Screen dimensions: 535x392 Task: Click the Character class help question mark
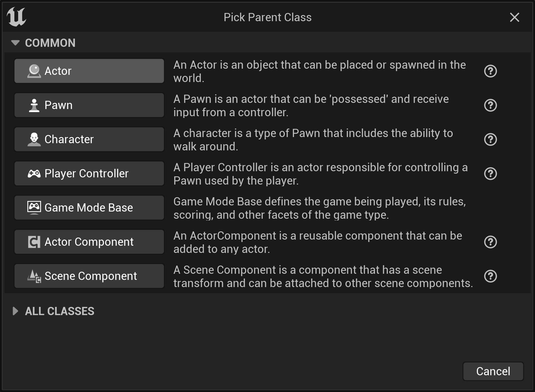point(490,139)
